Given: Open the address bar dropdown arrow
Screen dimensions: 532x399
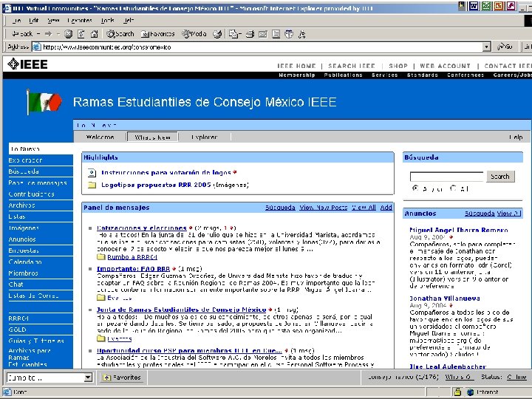Looking at the screenshot, I should (x=486, y=47).
